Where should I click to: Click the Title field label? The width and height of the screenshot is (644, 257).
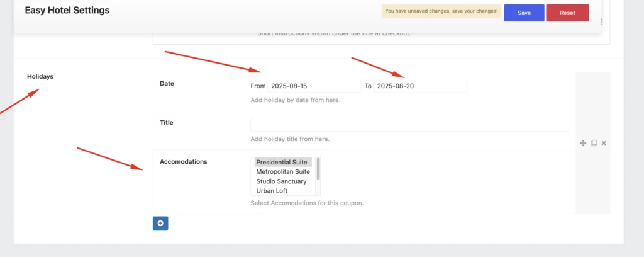click(x=166, y=123)
